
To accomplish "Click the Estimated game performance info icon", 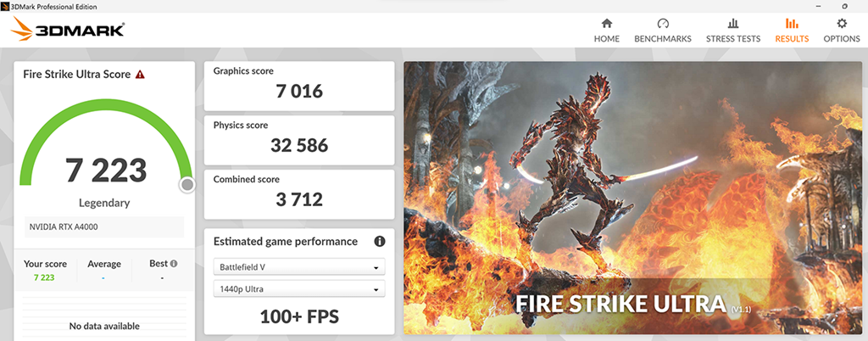I will point(379,242).
